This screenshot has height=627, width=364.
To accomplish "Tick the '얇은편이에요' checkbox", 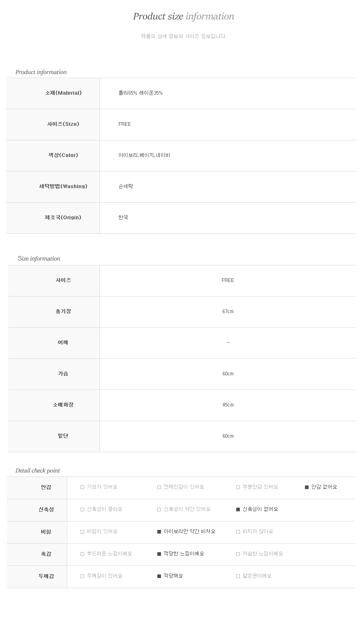I will click(238, 576).
